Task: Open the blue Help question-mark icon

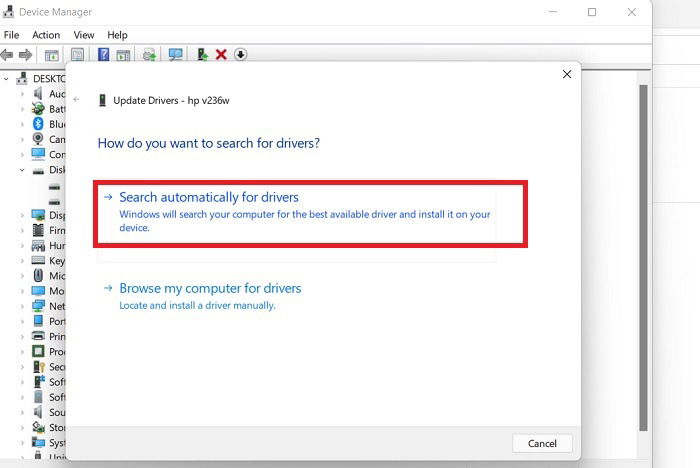Action: 104,54
